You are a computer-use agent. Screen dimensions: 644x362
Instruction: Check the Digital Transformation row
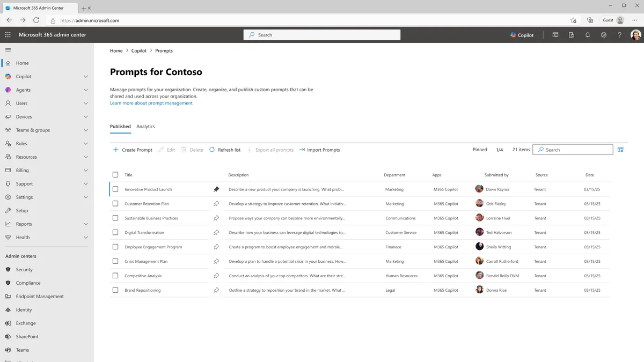[115, 233]
